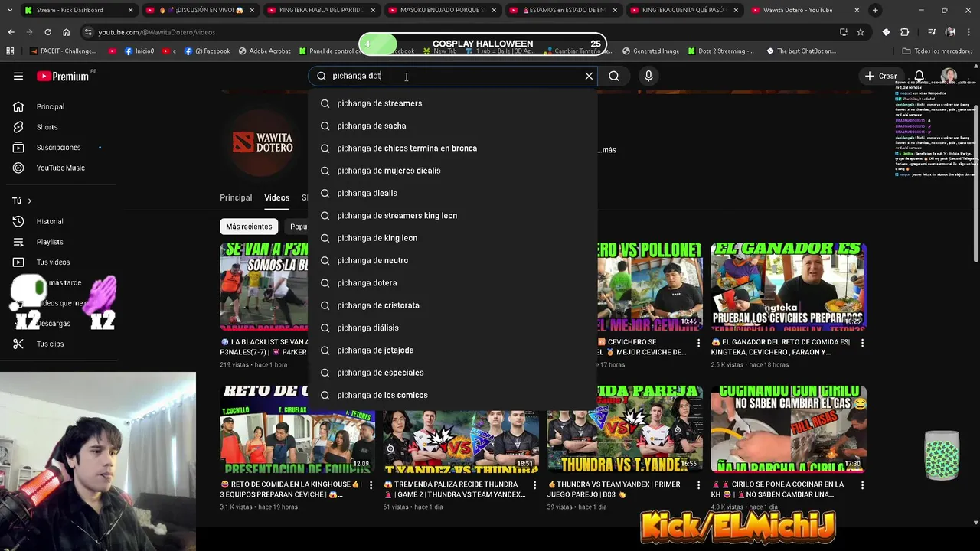Open the Google apps grid in bookmarks bar
The width and height of the screenshot is (980, 551).
(x=10, y=51)
